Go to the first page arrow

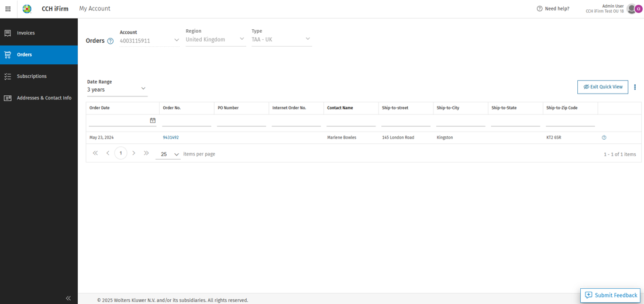[x=95, y=153]
